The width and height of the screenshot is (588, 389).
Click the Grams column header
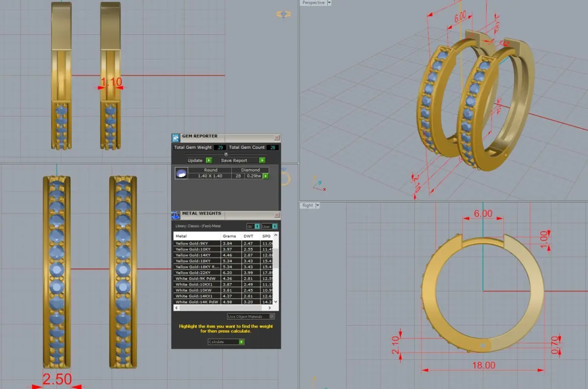click(231, 236)
